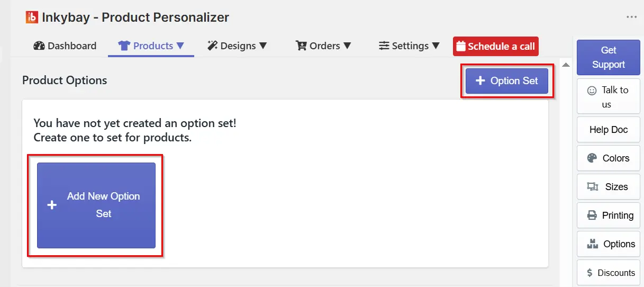This screenshot has height=287, width=644.
Task: Click the Orders cart icon
Action: [302, 46]
